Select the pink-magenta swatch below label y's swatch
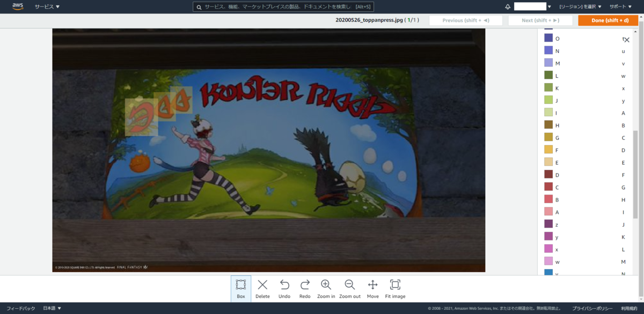Image resolution: width=644 pixels, height=314 pixels. click(548, 249)
